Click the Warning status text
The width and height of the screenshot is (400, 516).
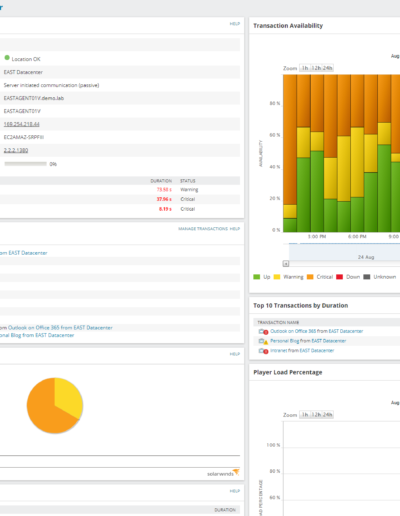pos(189,190)
